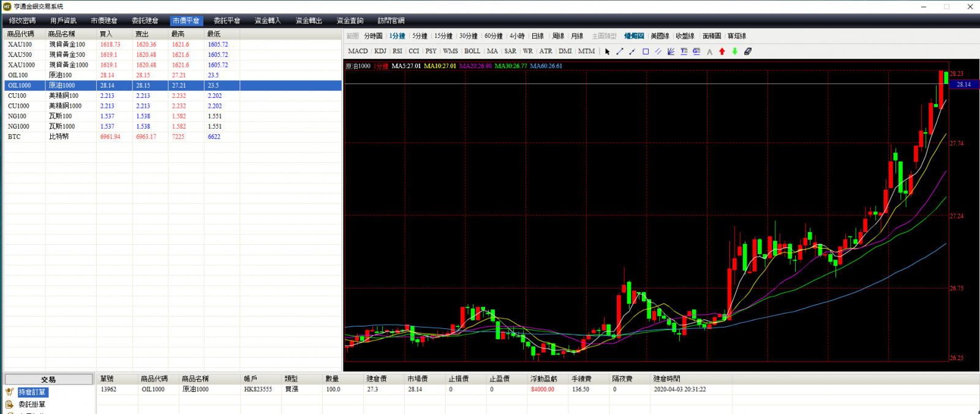Image resolution: width=980 pixels, height=414 pixels.
Task: Enable the MACD indicator
Action: tap(358, 51)
